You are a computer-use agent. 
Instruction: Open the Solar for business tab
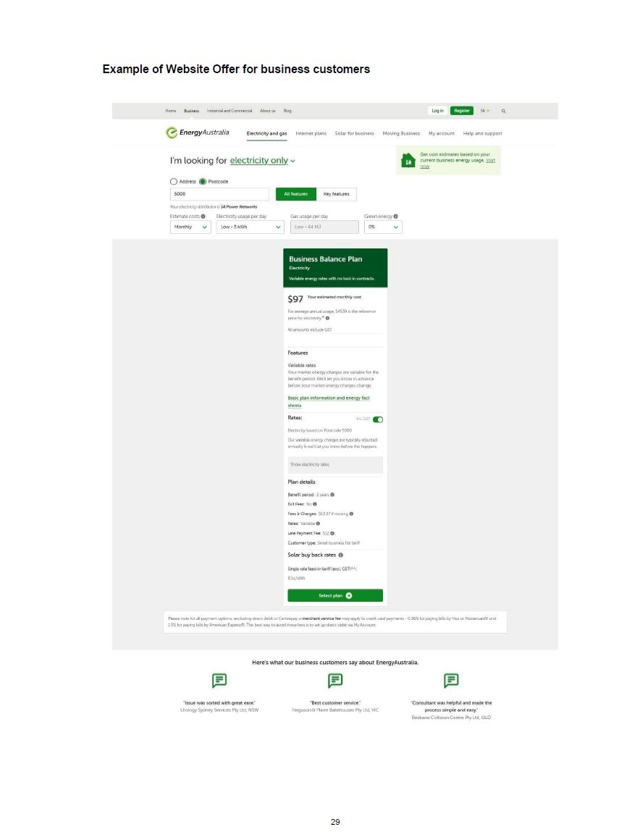point(354,133)
